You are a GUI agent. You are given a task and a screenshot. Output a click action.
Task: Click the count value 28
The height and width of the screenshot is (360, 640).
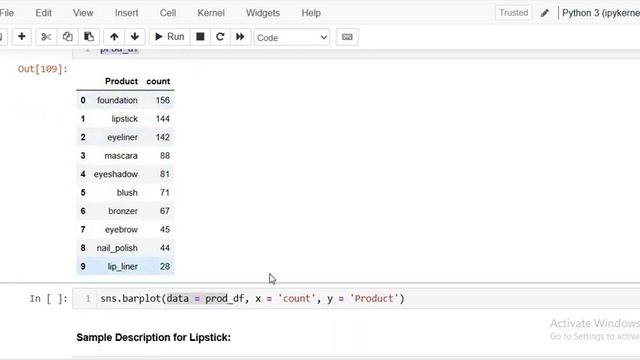pyautogui.click(x=164, y=267)
